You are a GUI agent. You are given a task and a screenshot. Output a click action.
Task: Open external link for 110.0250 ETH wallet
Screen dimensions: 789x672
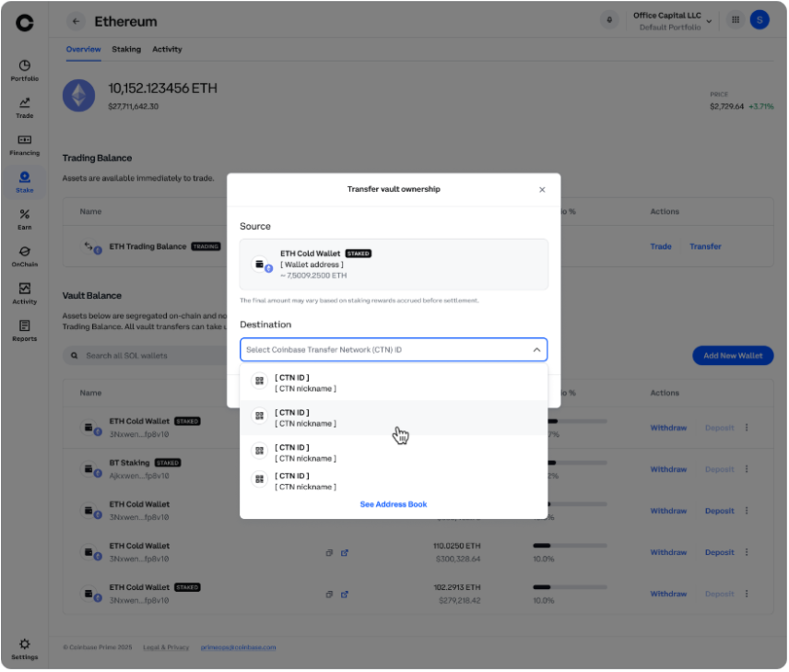pos(345,553)
